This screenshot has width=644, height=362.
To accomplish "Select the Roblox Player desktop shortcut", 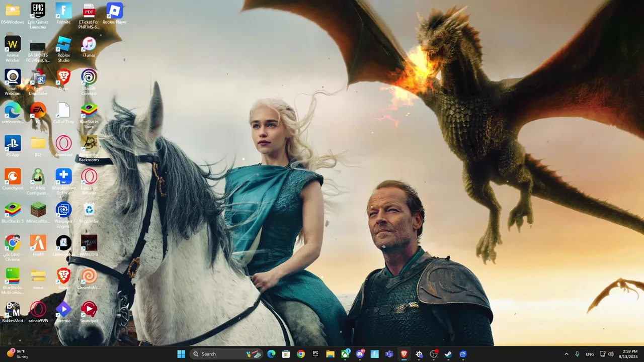I will 114,14.
